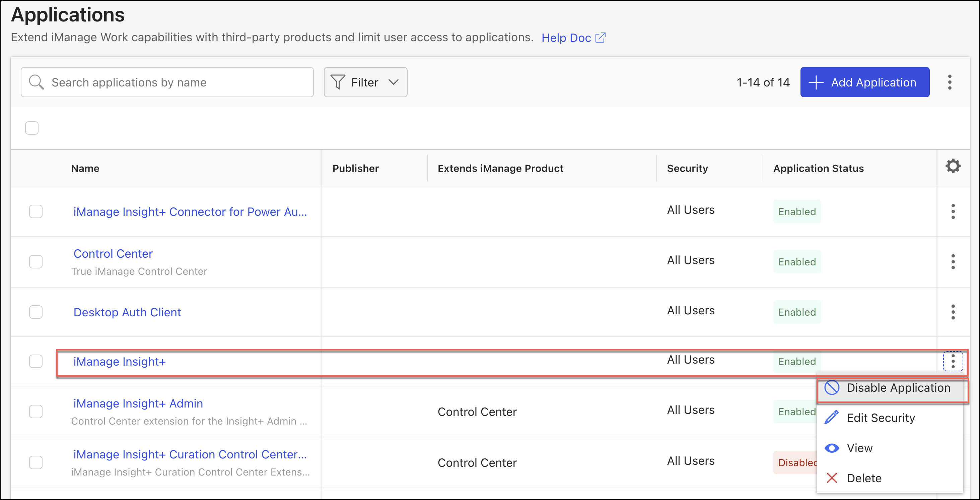Open the Help Doc external link icon
Screen dimensions: 980x500
point(600,38)
